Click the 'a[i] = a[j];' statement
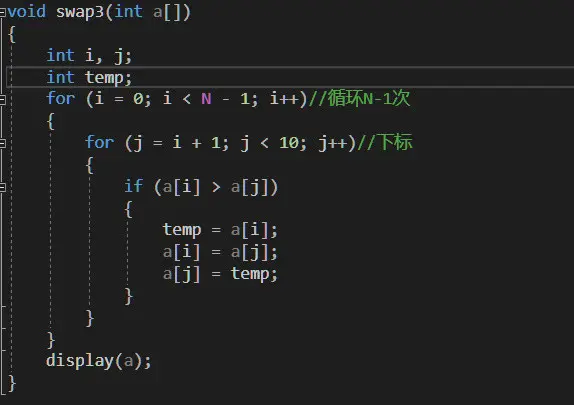 [220, 252]
